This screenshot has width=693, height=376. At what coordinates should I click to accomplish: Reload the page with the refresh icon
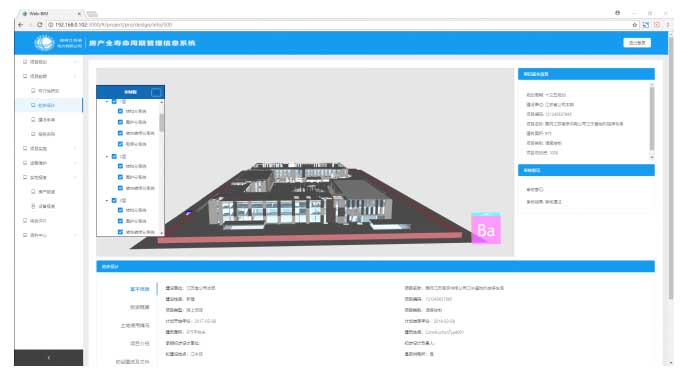coord(40,25)
